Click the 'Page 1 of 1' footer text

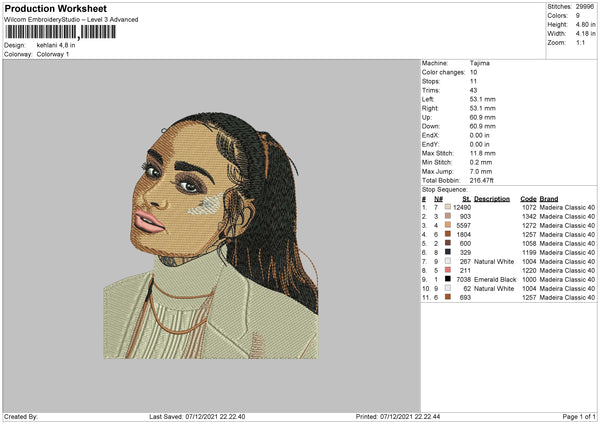579,416
